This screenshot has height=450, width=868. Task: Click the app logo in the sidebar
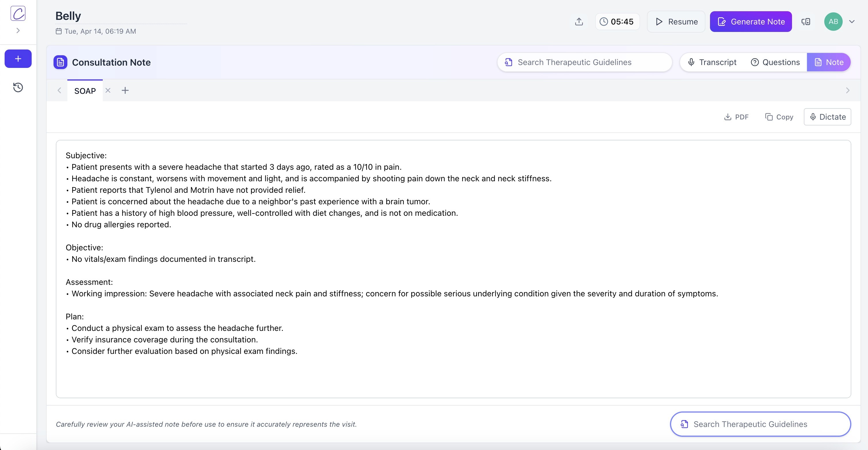pyautogui.click(x=18, y=14)
